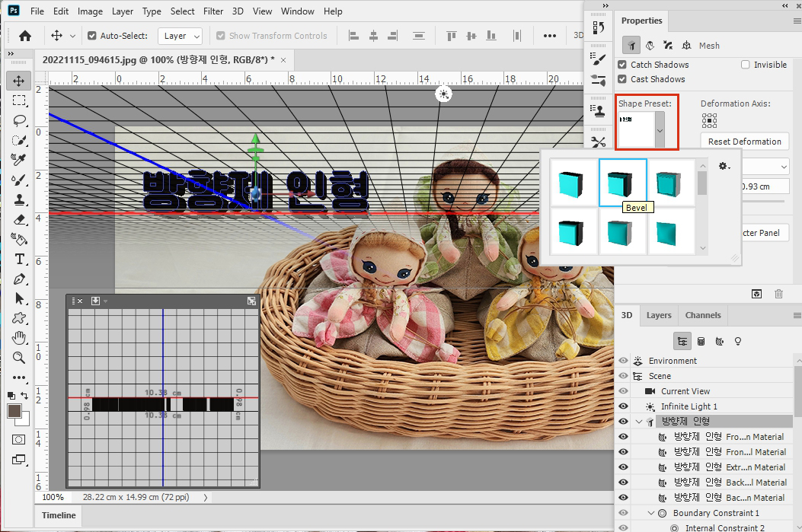
Task: Open the Timeline panel tab
Action: 59,515
